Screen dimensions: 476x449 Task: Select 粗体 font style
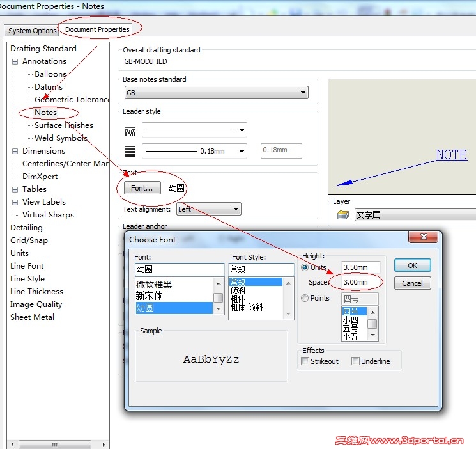tap(238, 299)
